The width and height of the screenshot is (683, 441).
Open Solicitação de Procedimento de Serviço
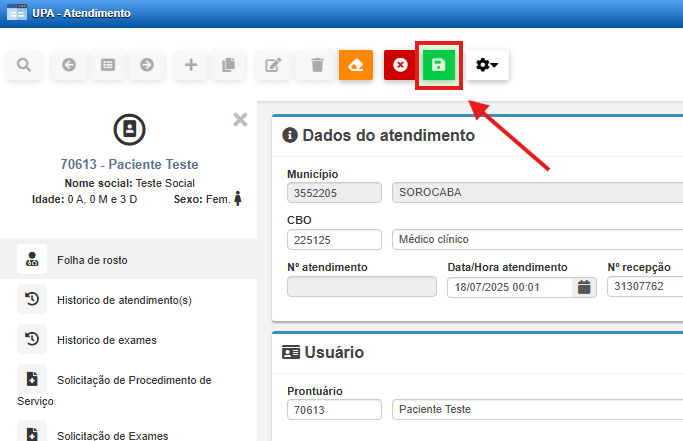[x=133, y=380]
